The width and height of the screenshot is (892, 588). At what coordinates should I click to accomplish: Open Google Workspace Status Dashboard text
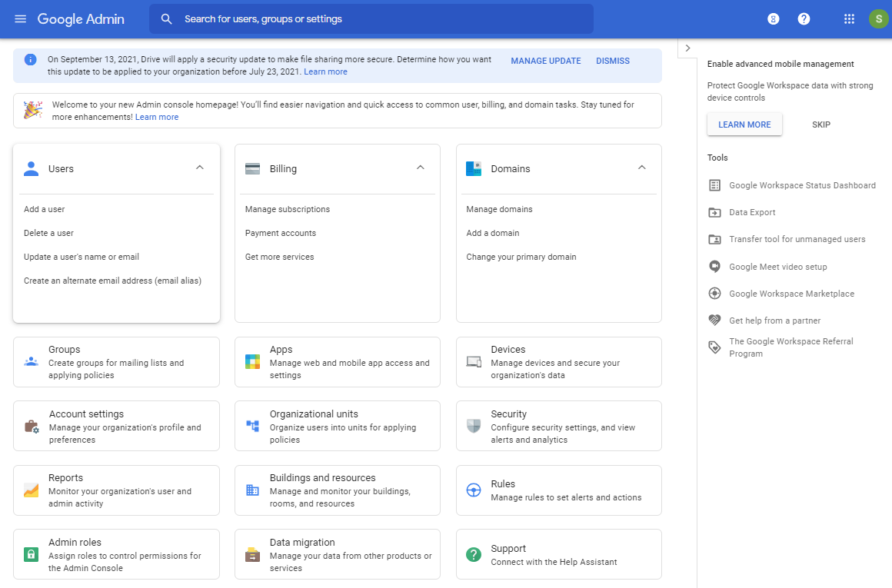(x=802, y=185)
